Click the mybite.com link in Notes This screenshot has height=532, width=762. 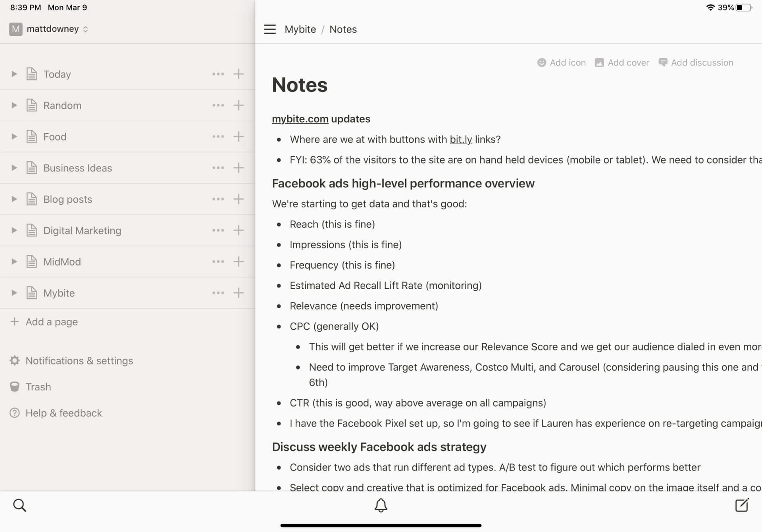click(x=300, y=119)
